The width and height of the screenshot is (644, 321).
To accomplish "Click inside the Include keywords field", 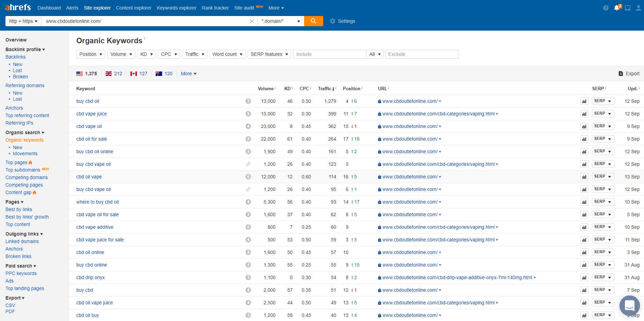I will [330, 54].
